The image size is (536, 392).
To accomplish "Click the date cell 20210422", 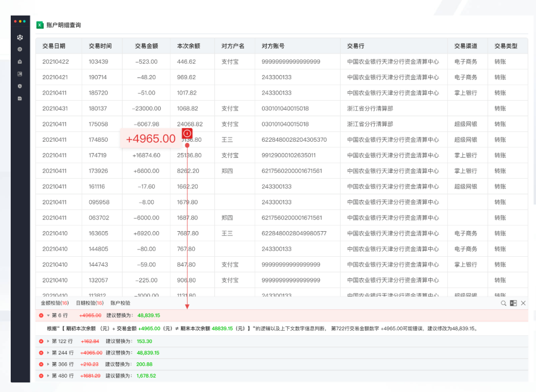I will (x=55, y=62).
